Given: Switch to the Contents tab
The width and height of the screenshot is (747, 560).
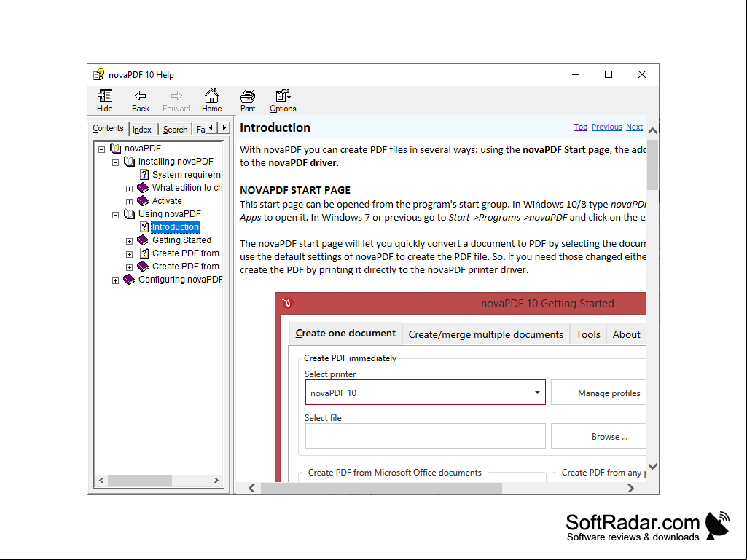Looking at the screenshot, I should point(108,128).
